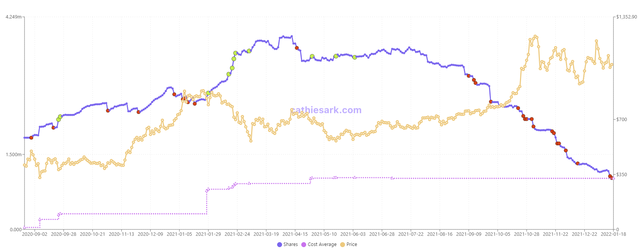The width and height of the screenshot is (644, 252).
Task: Open the cathiesark.com watermark link
Action: click(x=326, y=110)
